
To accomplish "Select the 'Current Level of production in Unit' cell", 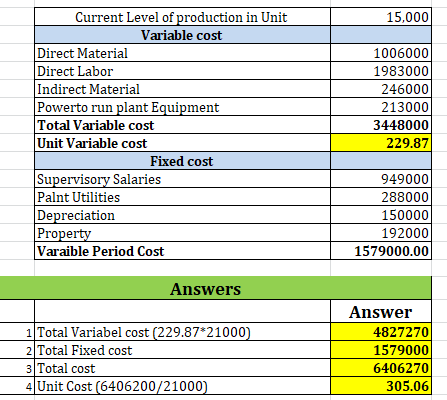I will click(x=182, y=17).
